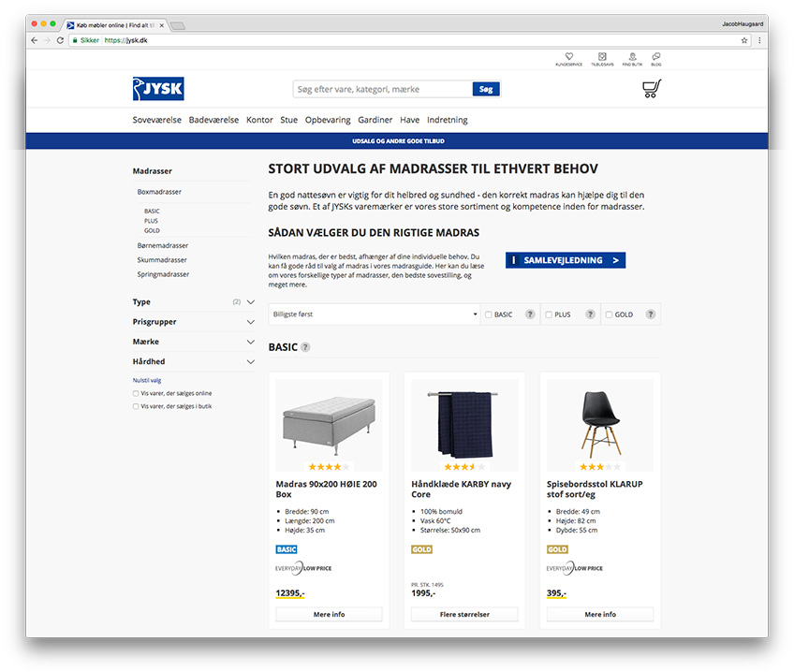Tick the GOLD filter checkbox

pyautogui.click(x=609, y=314)
